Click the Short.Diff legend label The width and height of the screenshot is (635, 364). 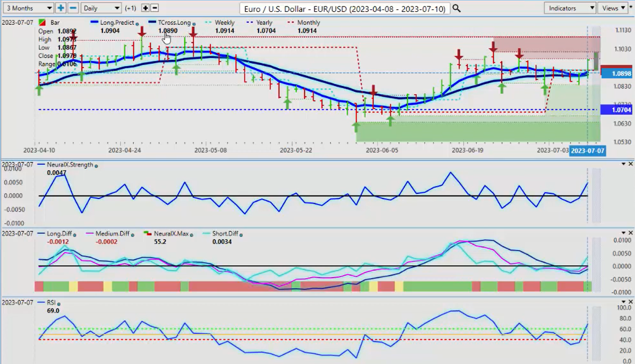(x=225, y=234)
